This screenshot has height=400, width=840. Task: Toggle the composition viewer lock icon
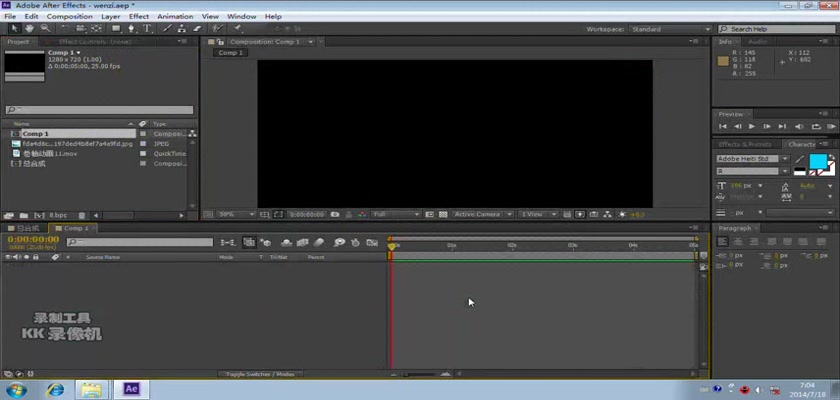[220, 42]
